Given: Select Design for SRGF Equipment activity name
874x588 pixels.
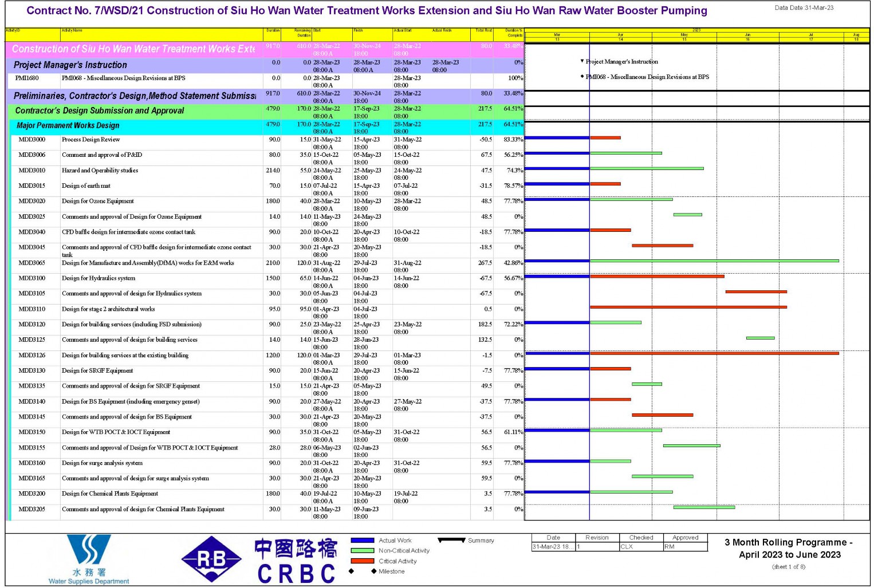Looking at the screenshot, I should click(97, 371).
